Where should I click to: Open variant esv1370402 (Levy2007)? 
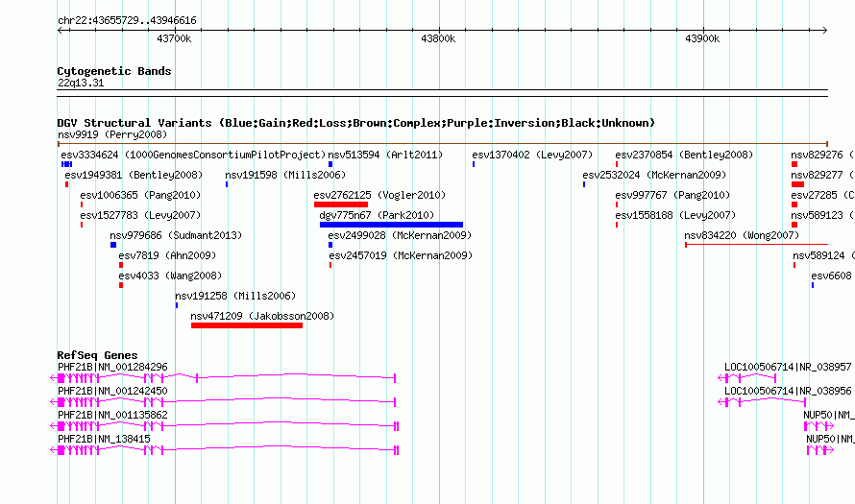[x=532, y=155]
